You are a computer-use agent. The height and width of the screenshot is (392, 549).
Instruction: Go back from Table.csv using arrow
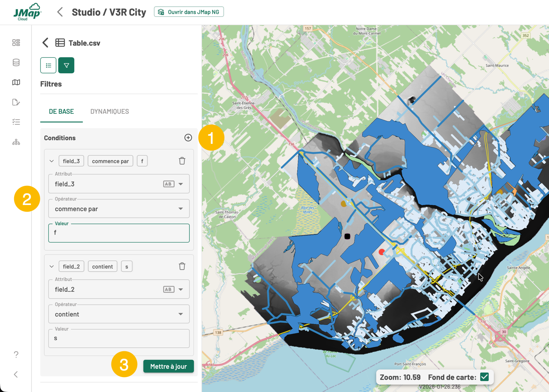point(45,43)
